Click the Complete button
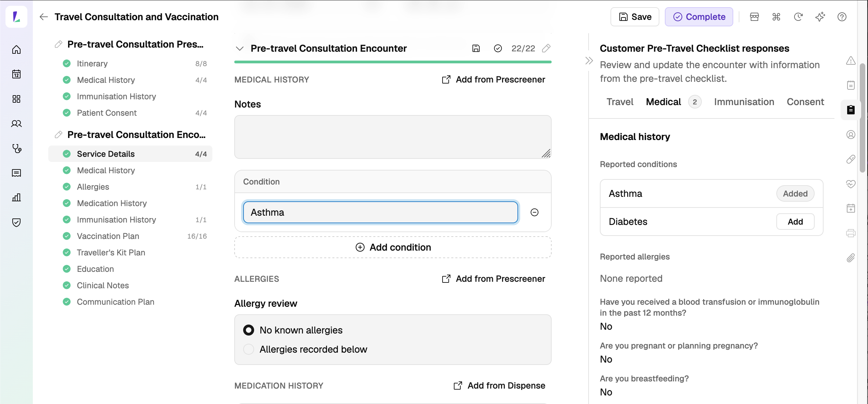Viewport: 868px width, 404px height. 699,17
